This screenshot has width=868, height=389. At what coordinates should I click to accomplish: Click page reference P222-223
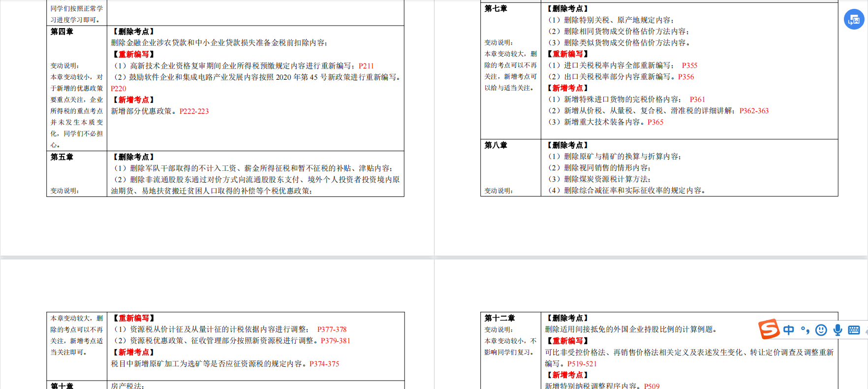pyautogui.click(x=194, y=111)
